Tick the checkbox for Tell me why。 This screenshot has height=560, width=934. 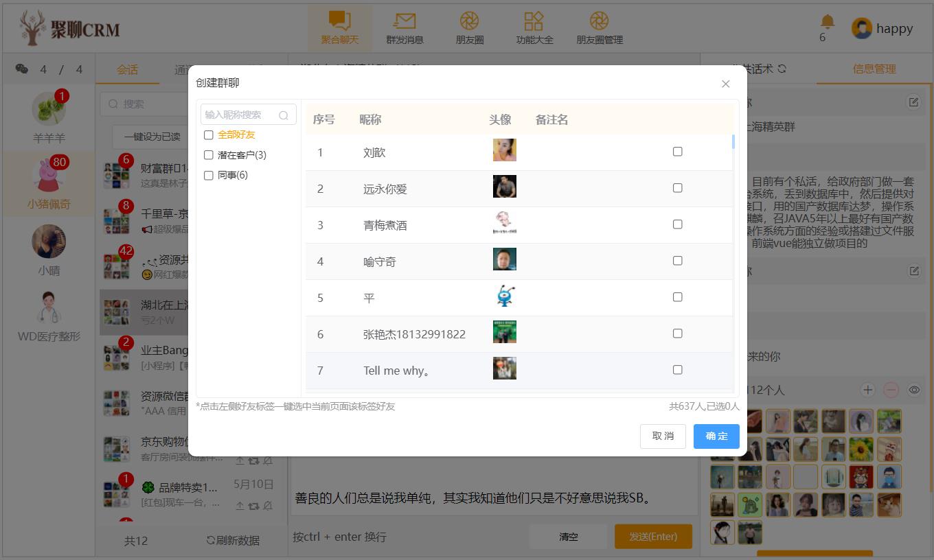tap(677, 370)
